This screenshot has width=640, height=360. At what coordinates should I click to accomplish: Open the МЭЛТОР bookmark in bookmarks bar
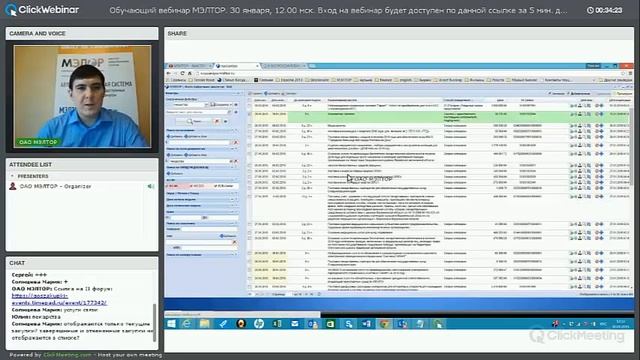(341, 80)
